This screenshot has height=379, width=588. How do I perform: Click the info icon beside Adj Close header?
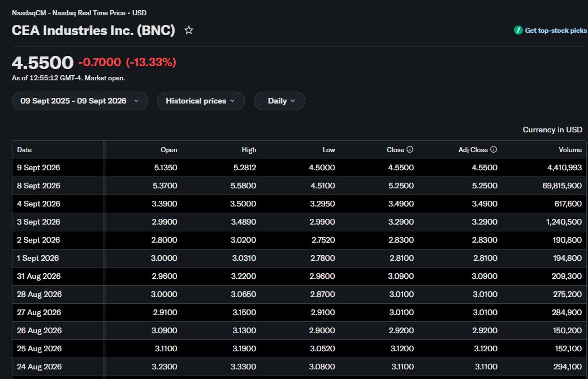(x=494, y=149)
